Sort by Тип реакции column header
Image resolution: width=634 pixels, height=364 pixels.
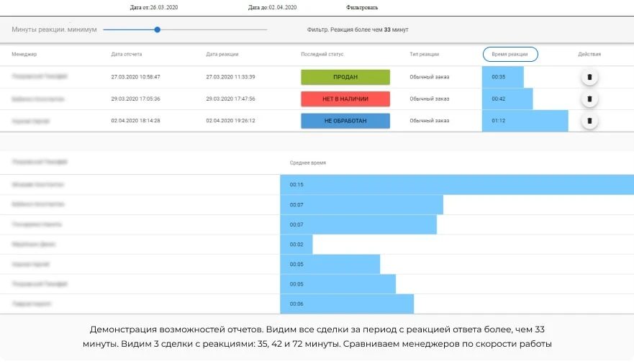click(x=424, y=54)
